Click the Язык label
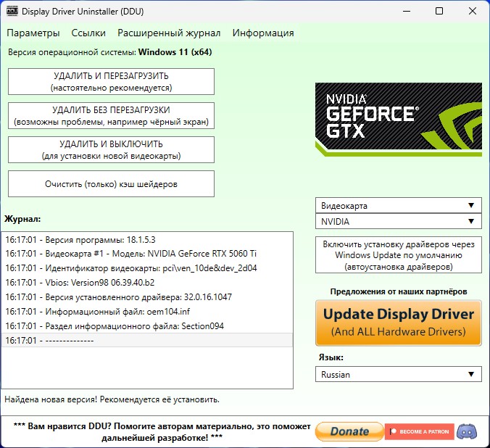 click(x=331, y=357)
